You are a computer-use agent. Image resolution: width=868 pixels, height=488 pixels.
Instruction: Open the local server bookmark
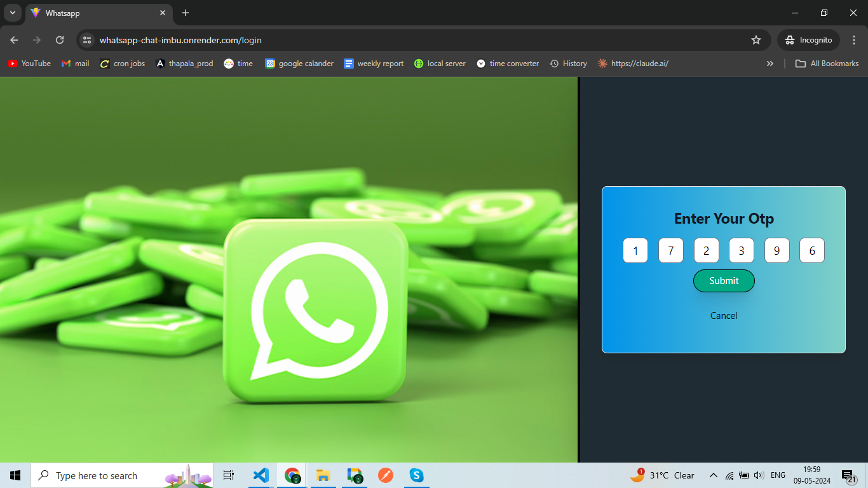[440, 64]
